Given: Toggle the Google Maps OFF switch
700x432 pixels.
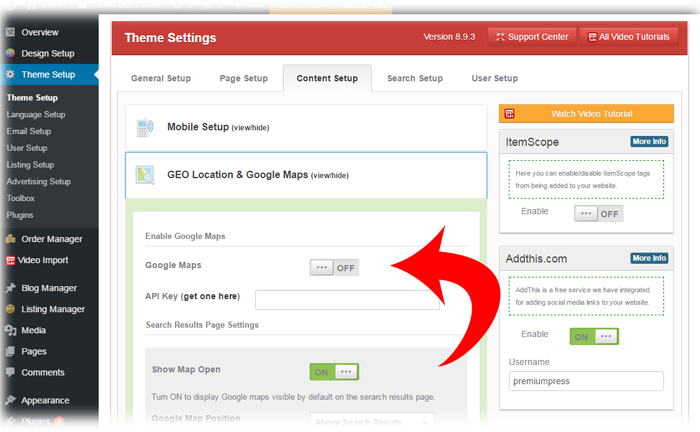Looking at the screenshot, I should click(x=333, y=267).
